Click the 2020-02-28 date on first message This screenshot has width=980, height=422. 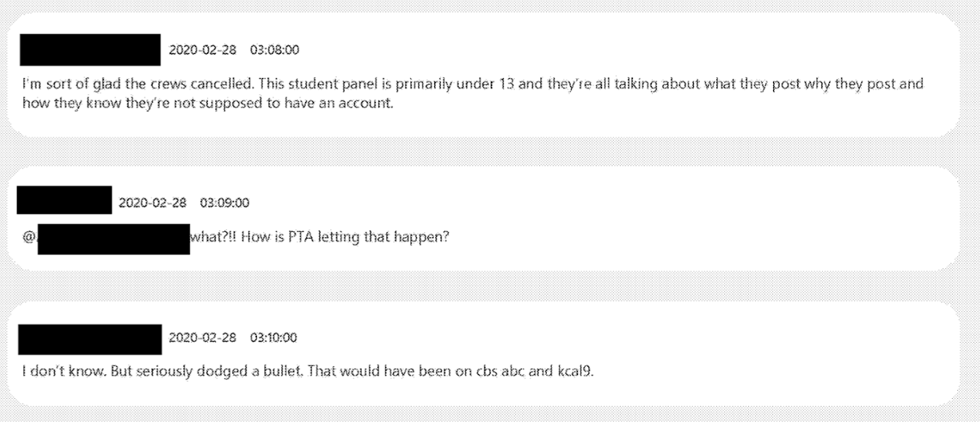(202, 50)
